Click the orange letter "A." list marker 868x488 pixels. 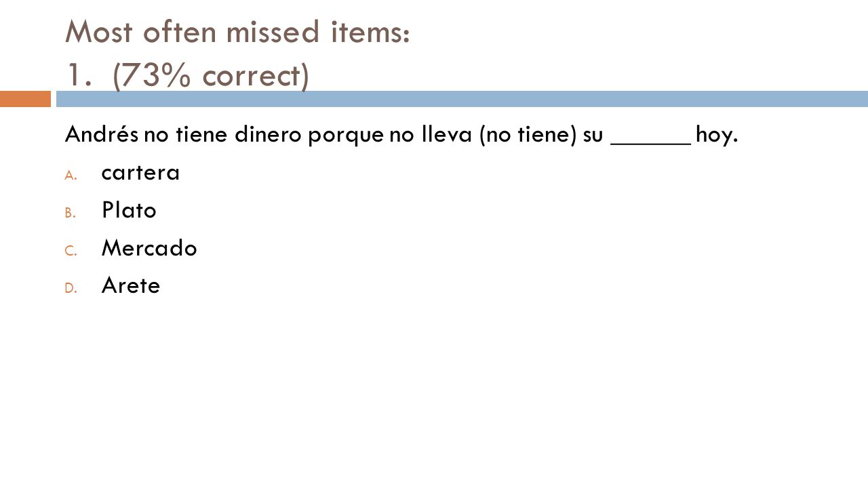click(x=72, y=175)
